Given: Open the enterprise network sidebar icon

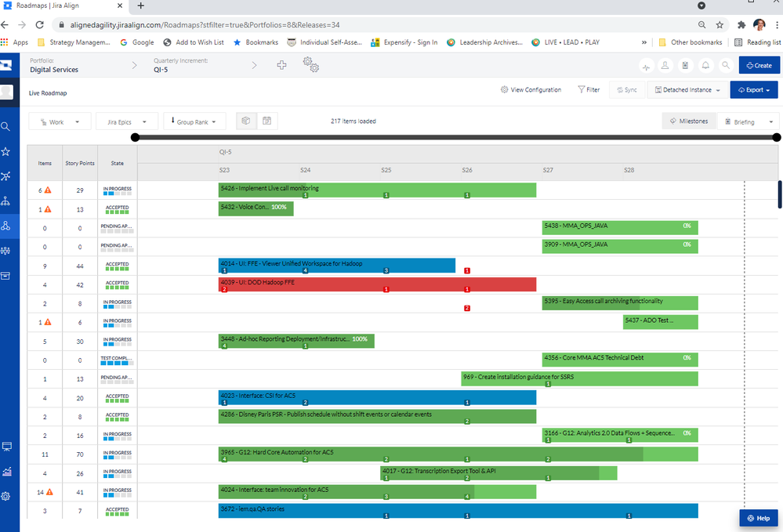Looking at the screenshot, I should (x=5, y=176).
